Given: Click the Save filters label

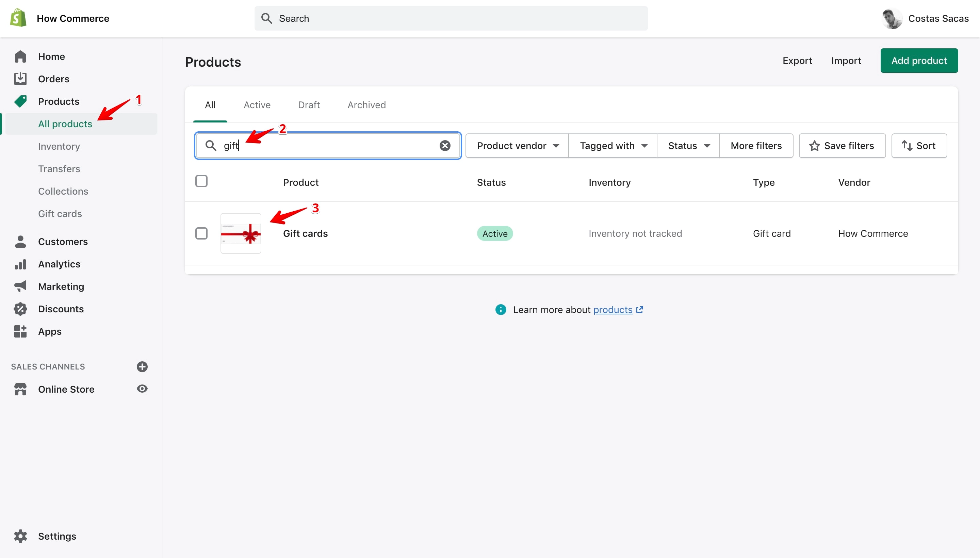Looking at the screenshot, I should [849, 146].
